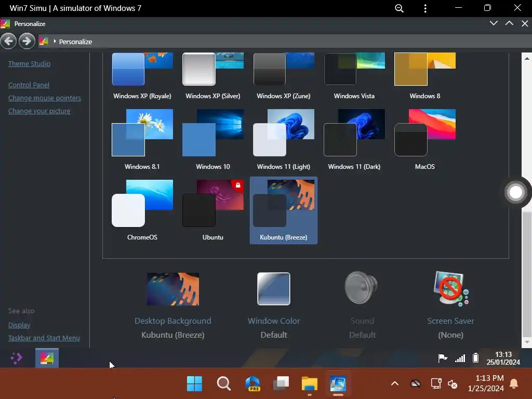Open the Action Center flag icon
The width and height of the screenshot is (532, 399).
[443, 358]
